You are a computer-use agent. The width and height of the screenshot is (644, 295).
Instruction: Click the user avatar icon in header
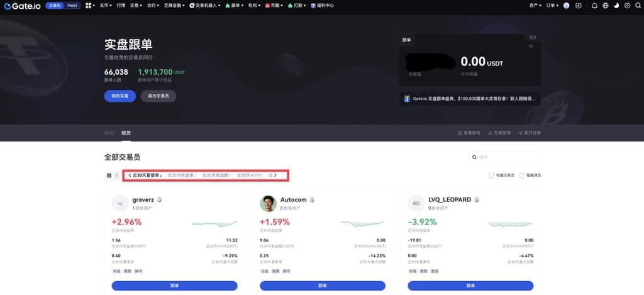pos(566,6)
